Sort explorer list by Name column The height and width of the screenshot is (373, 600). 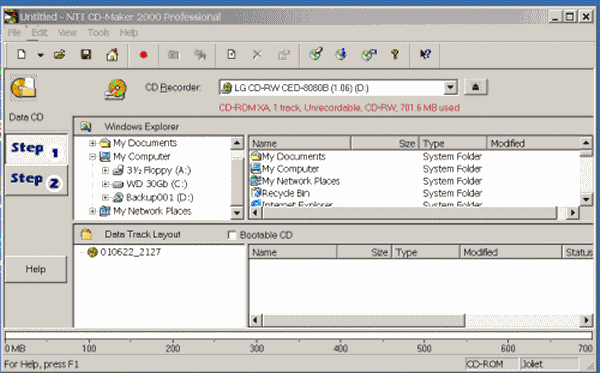click(x=300, y=143)
